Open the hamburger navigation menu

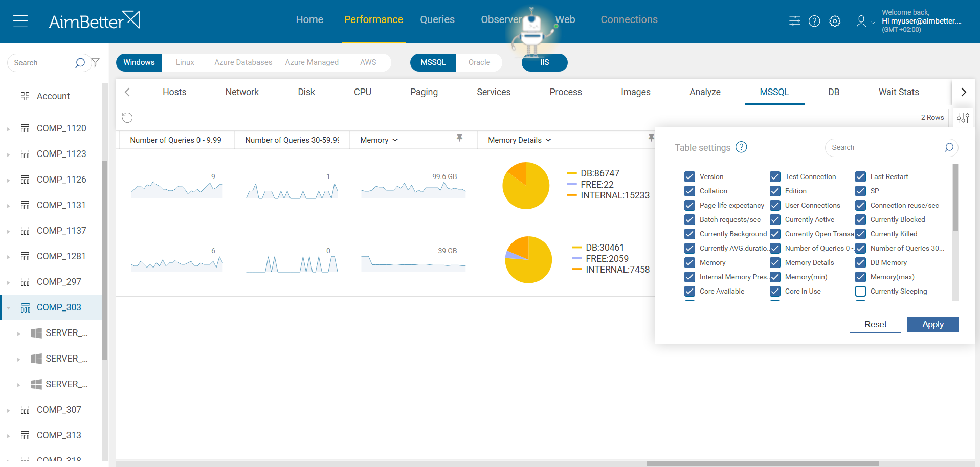pyautogui.click(x=20, y=21)
